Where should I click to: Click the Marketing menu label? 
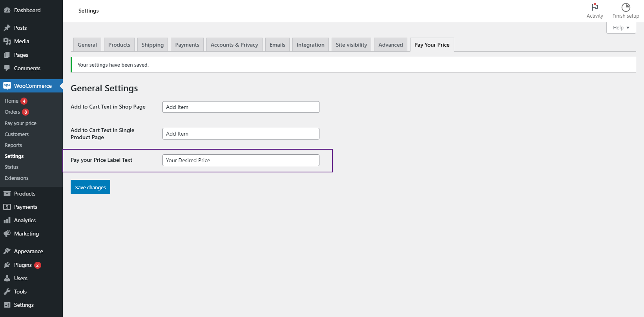(26, 234)
